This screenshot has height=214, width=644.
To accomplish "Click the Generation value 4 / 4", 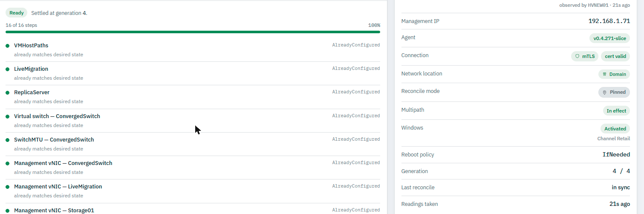I will coord(621,171).
